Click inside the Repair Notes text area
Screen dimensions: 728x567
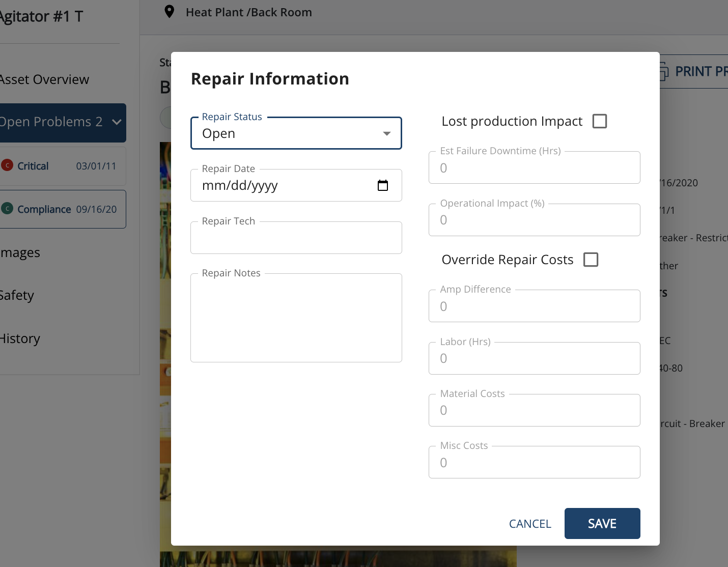pyautogui.click(x=296, y=318)
